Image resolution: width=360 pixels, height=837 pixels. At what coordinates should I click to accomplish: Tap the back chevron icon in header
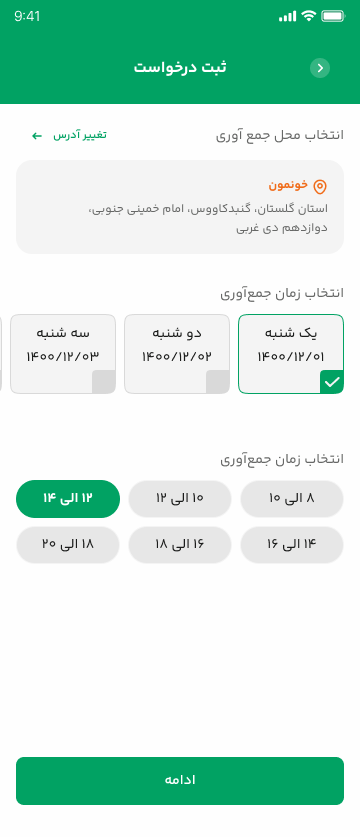[x=320, y=68]
